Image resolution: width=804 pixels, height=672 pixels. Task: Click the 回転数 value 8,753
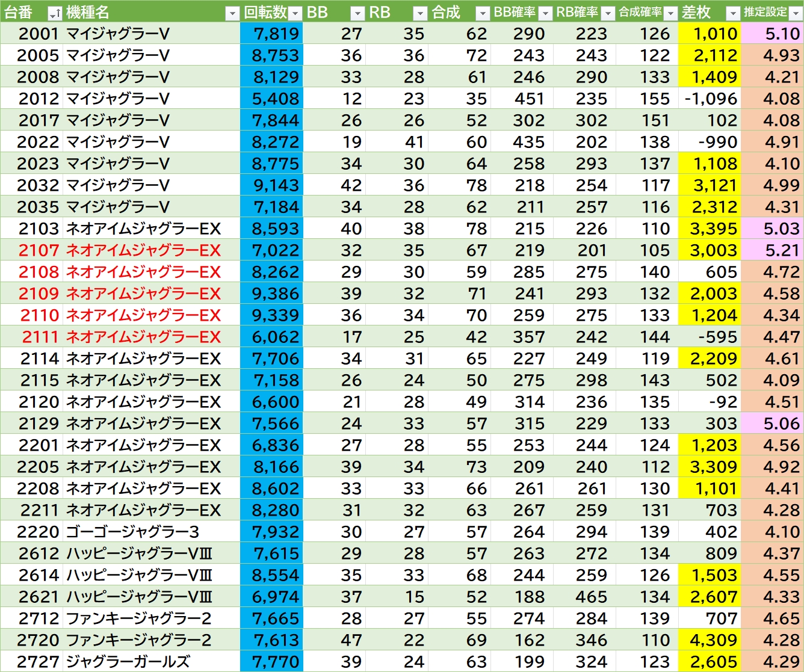(271, 55)
